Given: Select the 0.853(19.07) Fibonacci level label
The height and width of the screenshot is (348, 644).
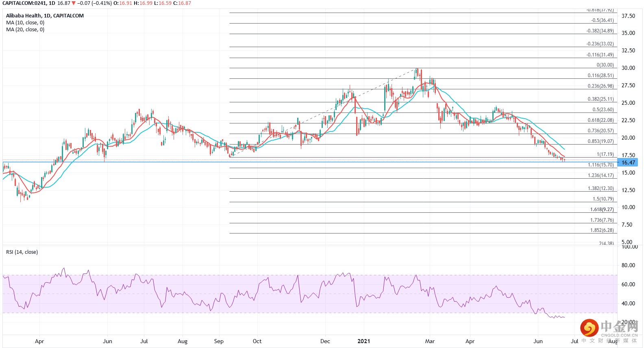Looking at the screenshot, I should [x=600, y=141].
